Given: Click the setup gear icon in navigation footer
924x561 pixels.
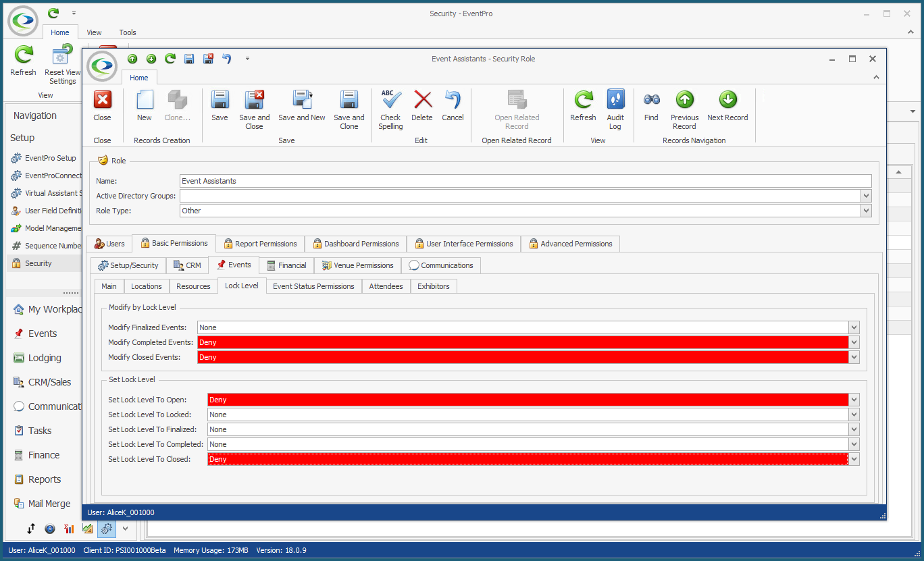Looking at the screenshot, I should (107, 529).
